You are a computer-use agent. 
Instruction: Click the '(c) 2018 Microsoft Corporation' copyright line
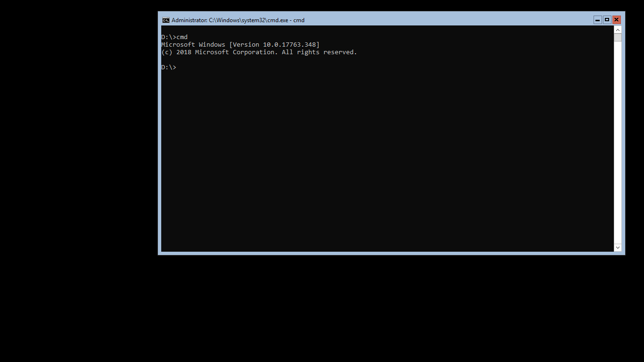pyautogui.click(x=259, y=52)
